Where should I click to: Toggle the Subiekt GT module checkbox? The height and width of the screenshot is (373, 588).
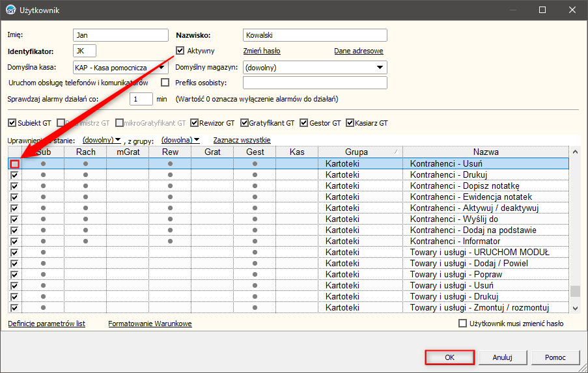[12, 123]
